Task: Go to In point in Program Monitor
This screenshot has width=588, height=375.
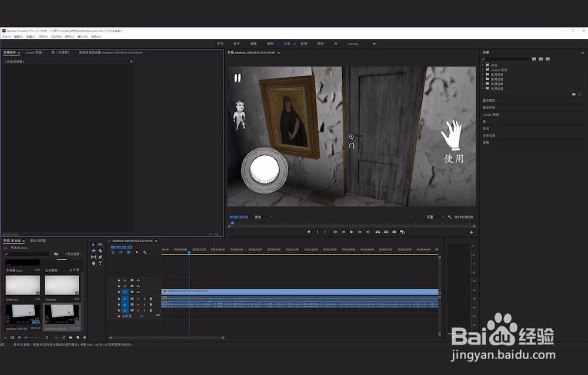Action: pos(335,232)
